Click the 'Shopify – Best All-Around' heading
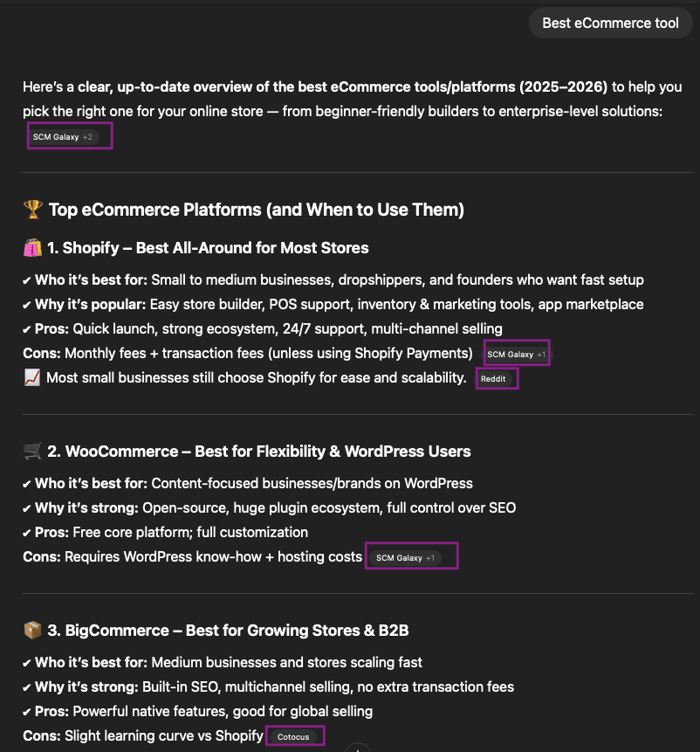This screenshot has width=700, height=752. click(x=208, y=248)
